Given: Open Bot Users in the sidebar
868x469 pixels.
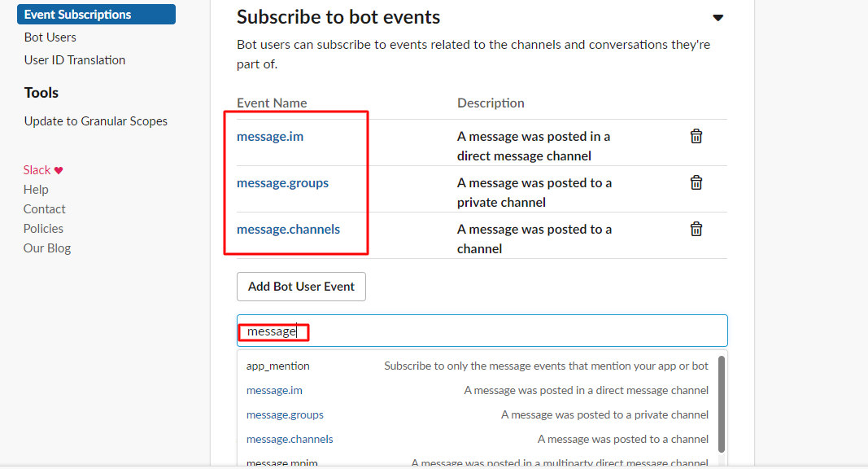Looking at the screenshot, I should click(50, 37).
